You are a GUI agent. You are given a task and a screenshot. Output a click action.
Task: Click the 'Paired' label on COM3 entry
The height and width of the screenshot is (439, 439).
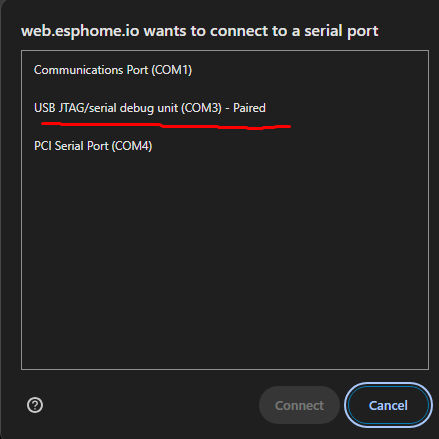tap(249, 108)
